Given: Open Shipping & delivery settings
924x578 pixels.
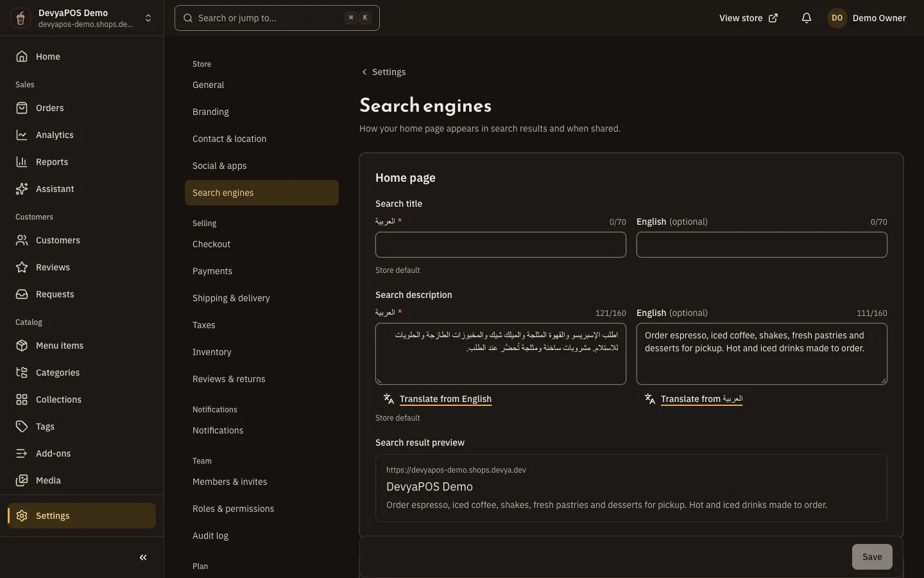Looking at the screenshot, I should click(x=262, y=298).
